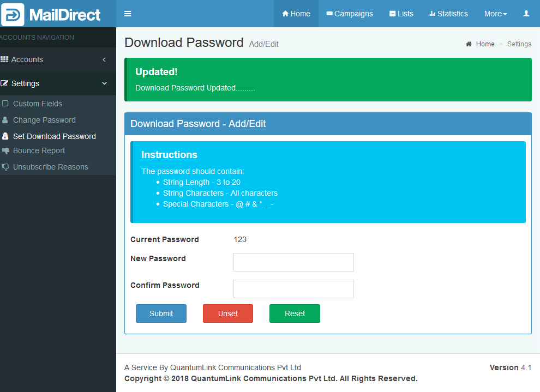The height and width of the screenshot is (392, 540).
Task: Select Set Download Password in sidebar
Action: (x=54, y=136)
